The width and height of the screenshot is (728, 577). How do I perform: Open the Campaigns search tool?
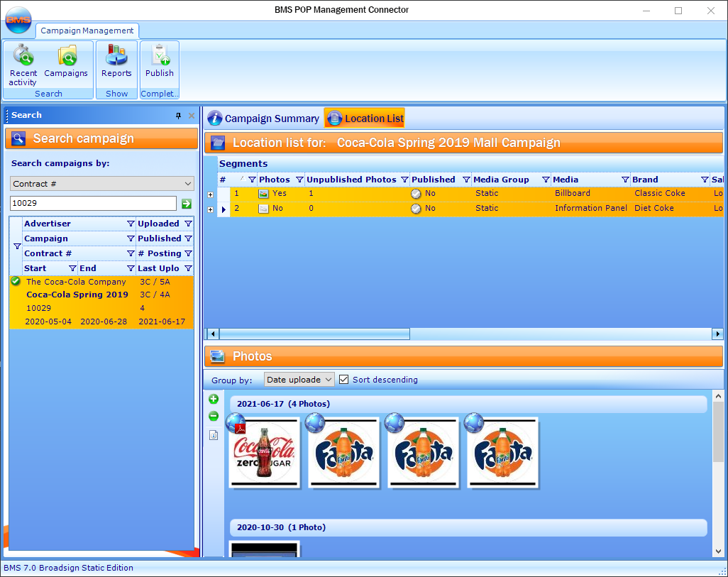point(66,61)
